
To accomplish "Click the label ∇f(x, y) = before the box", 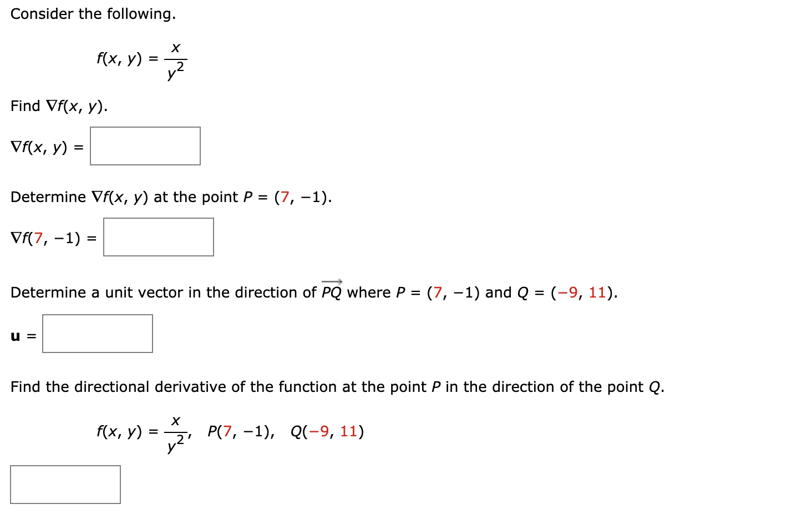I will 47,146.
